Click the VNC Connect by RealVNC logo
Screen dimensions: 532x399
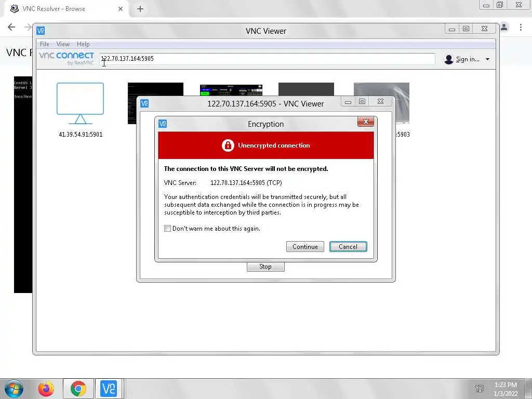click(66, 58)
